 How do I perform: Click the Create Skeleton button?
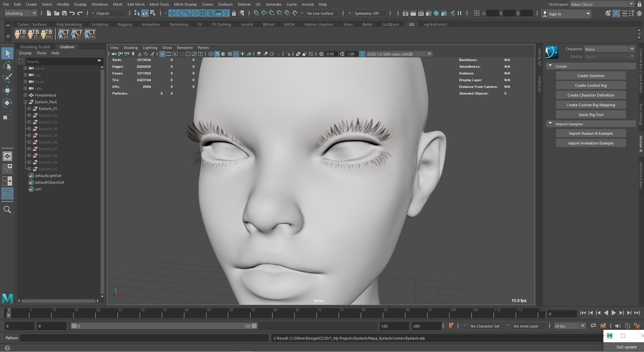tap(591, 76)
